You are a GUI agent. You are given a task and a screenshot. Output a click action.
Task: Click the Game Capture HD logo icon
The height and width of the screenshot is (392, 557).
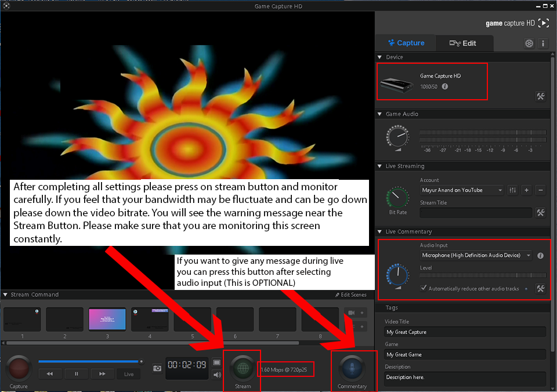click(x=544, y=23)
